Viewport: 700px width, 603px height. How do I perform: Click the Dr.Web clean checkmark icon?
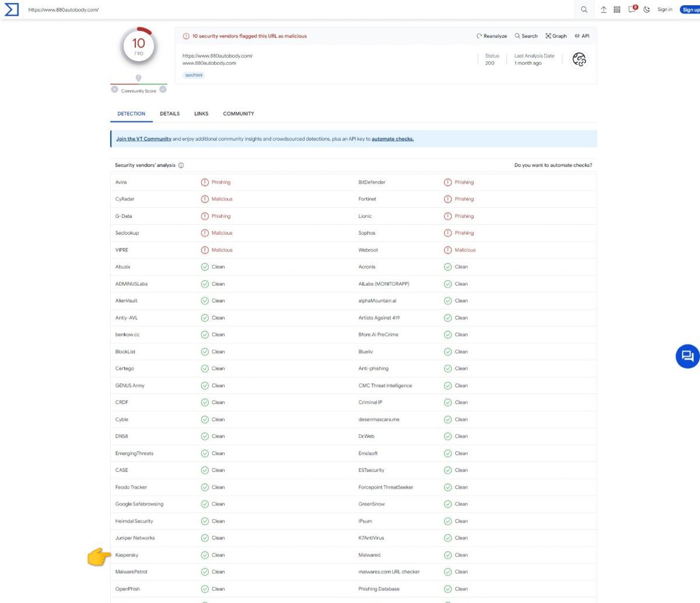[x=448, y=437]
